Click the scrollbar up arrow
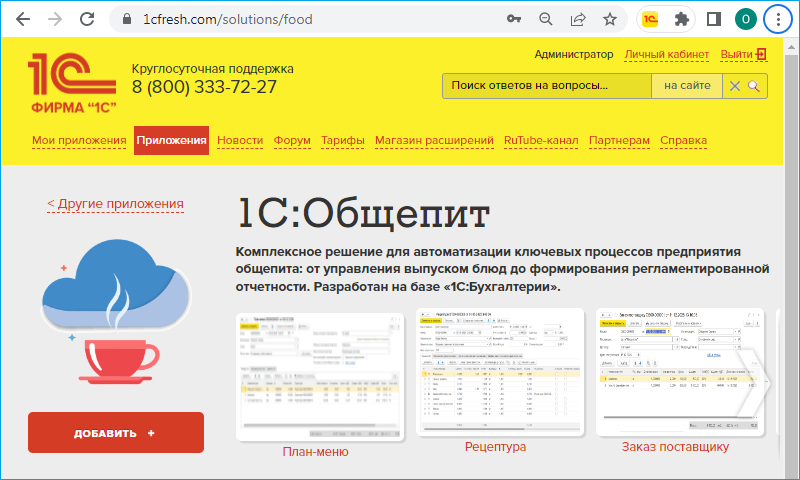This screenshot has height=480, width=800. click(791, 46)
